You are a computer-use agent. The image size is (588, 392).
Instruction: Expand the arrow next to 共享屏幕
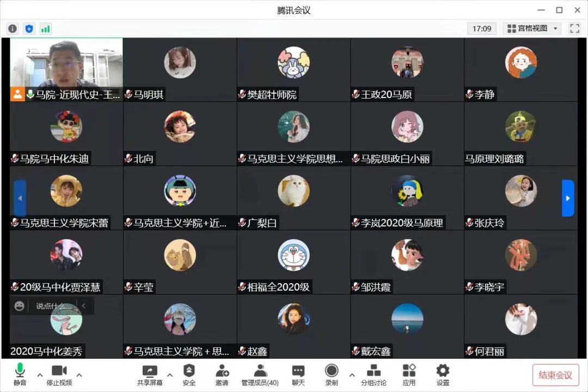[169, 375]
